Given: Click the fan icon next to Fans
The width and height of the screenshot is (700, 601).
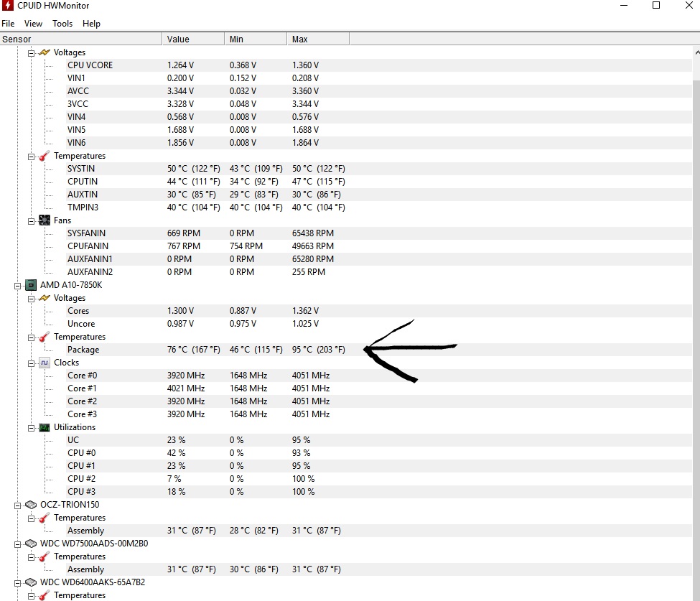Looking at the screenshot, I should (x=45, y=220).
